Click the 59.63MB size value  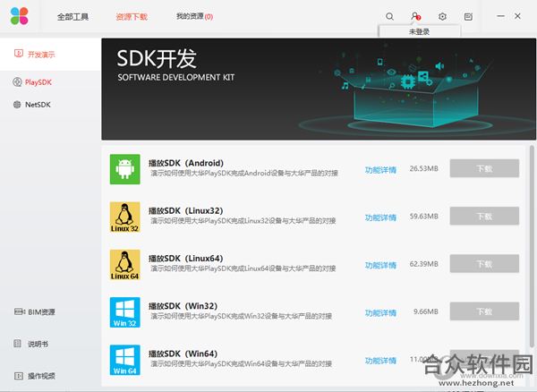pyautogui.click(x=423, y=216)
